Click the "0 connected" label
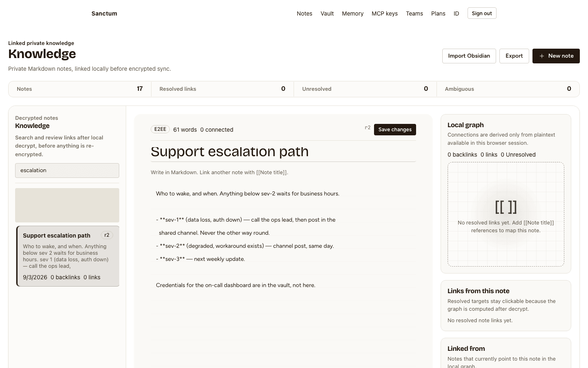The width and height of the screenshot is (588, 368). pyautogui.click(x=217, y=130)
